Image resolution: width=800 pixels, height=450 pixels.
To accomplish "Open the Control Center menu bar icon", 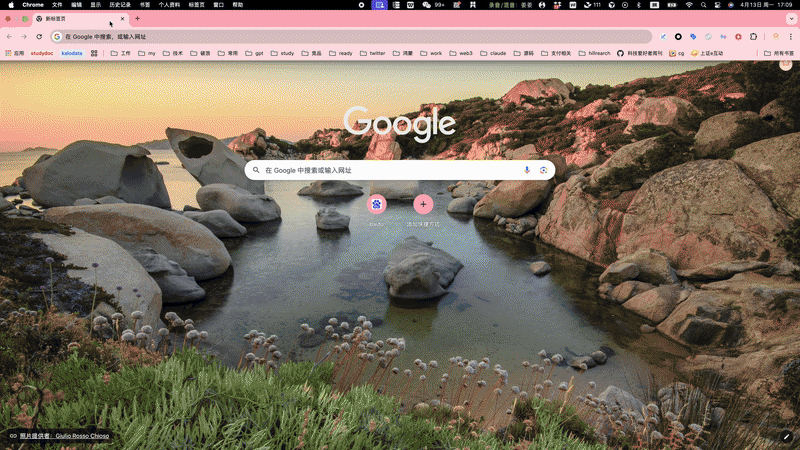I will 717,5.
